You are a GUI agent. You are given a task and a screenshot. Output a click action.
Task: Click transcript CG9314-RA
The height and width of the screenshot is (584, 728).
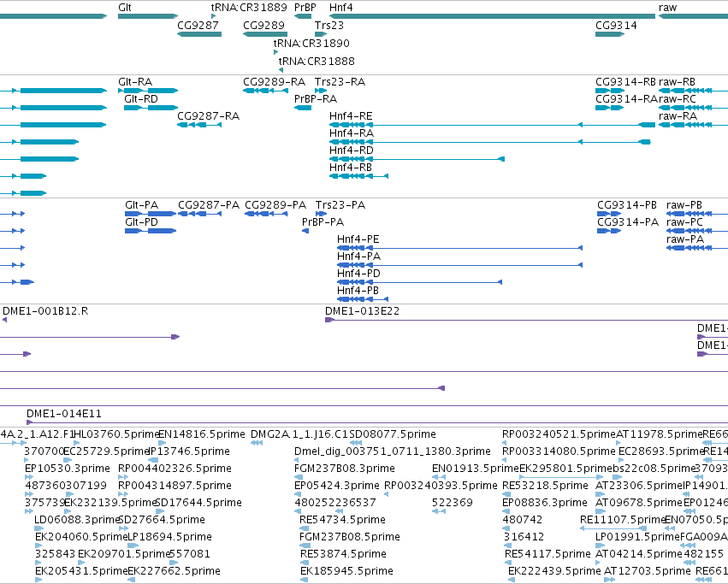pyautogui.click(x=610, y=108)
